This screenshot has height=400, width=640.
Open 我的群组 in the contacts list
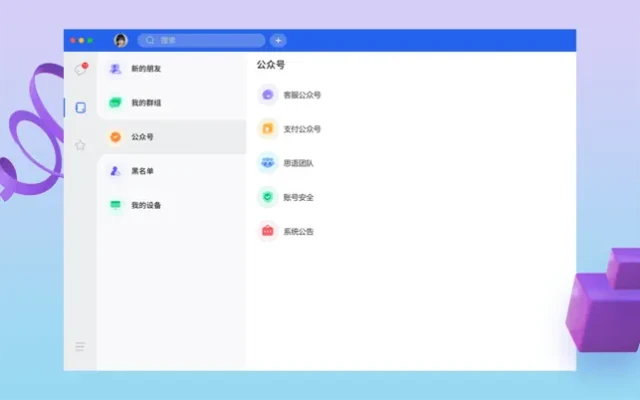[146, 103]
